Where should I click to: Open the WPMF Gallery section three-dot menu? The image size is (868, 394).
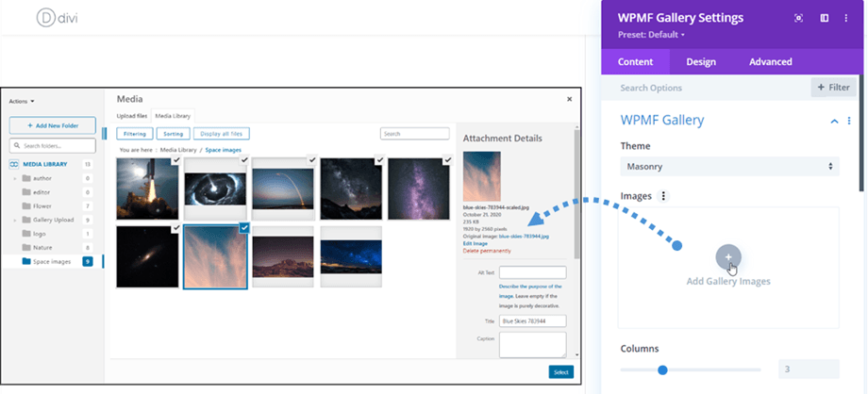[849, 121]
